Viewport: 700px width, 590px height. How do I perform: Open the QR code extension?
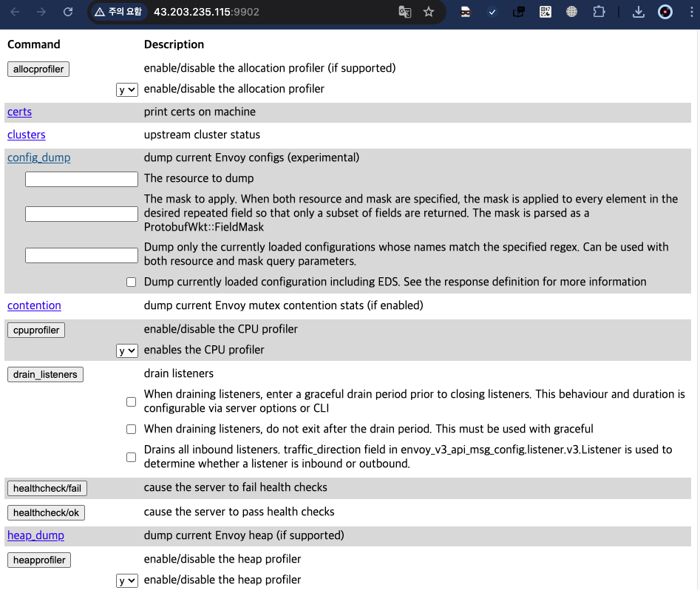tap(545, 12)
